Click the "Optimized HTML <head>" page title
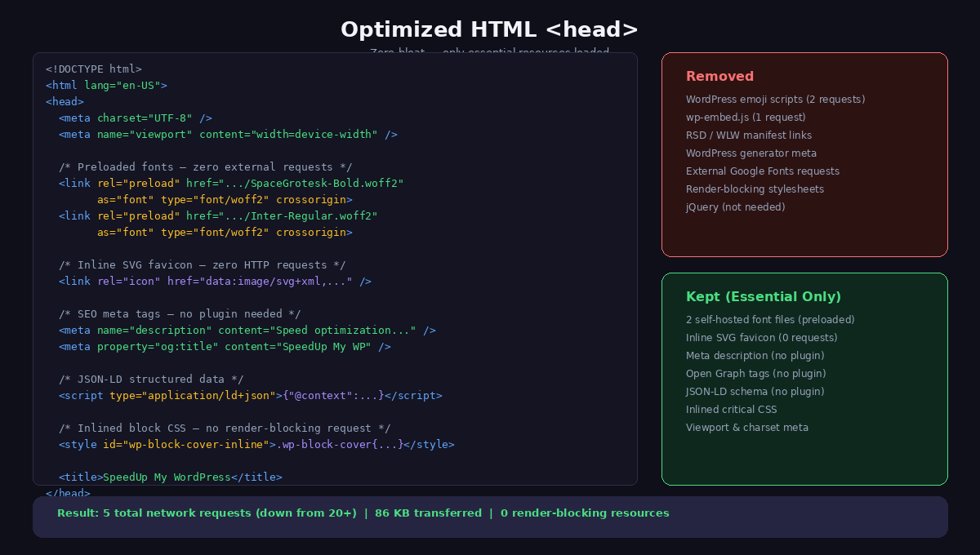The height and width of the screenshot is (555, 980). pos(489,29)
